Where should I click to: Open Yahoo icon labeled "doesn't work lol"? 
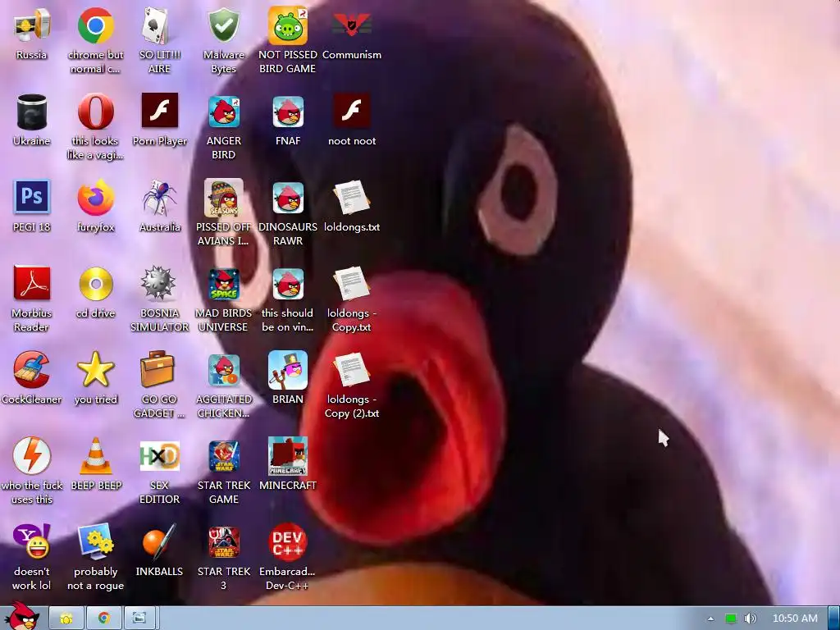coord(32,541)
